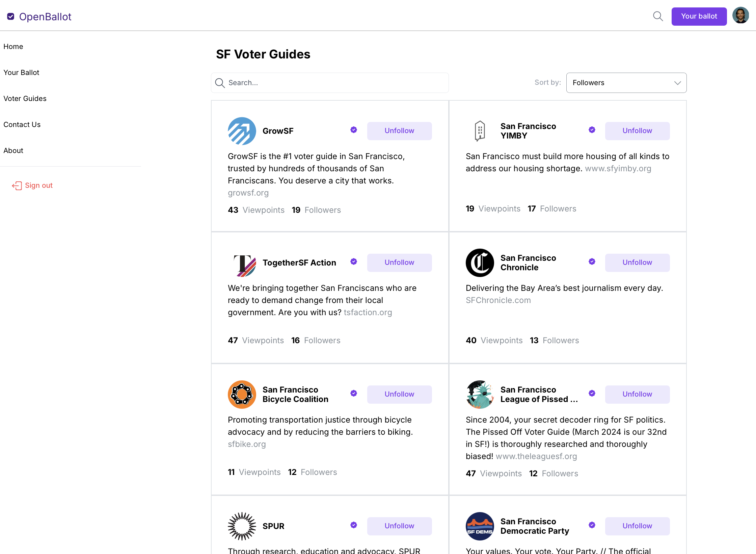Click SF Democratic Party verified badge
756x554 pixels.
592,525
